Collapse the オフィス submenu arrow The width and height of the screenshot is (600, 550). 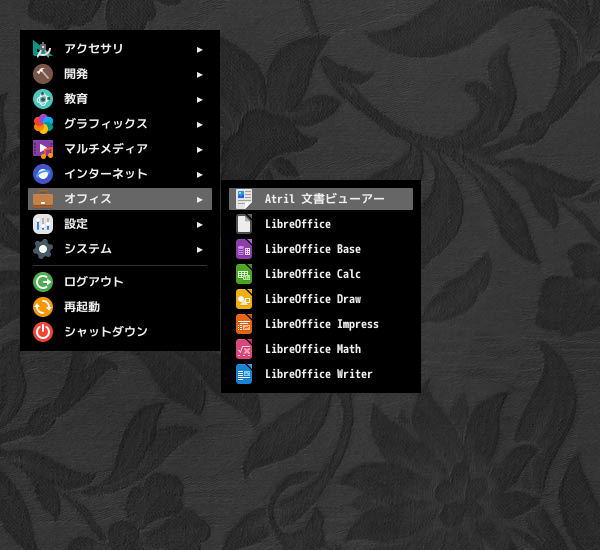(199, 199)
